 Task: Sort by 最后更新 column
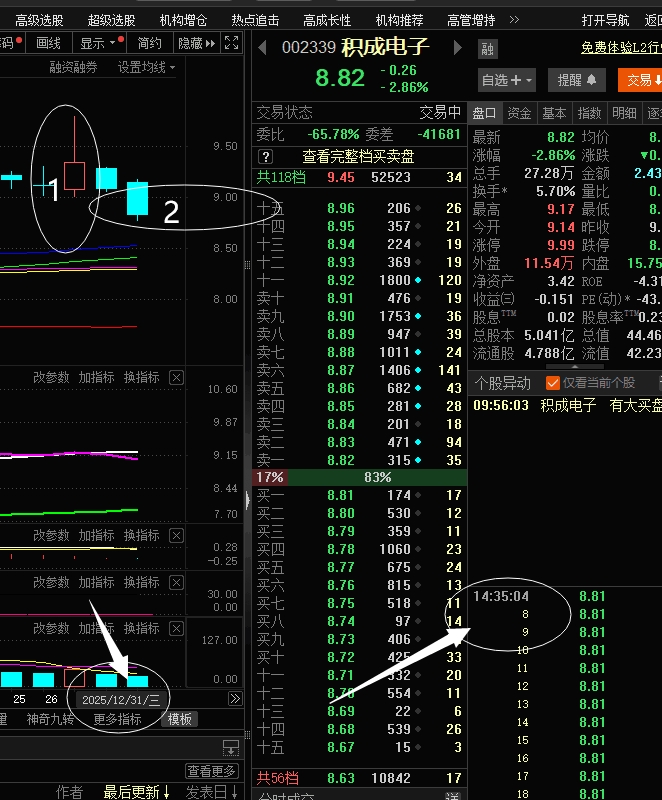(136, 792)
